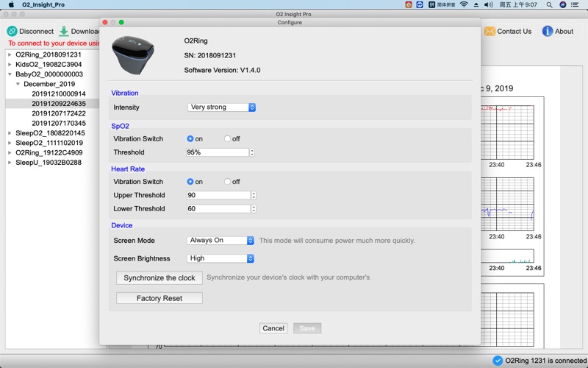Click the Disconnect icon in toolbar
This screenshot has height=368, width=588.
click(x=12, y=31)
